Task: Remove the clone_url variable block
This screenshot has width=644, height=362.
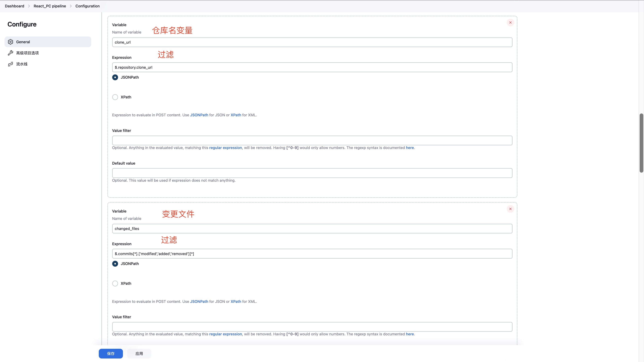Action: (x=510, y=22)
